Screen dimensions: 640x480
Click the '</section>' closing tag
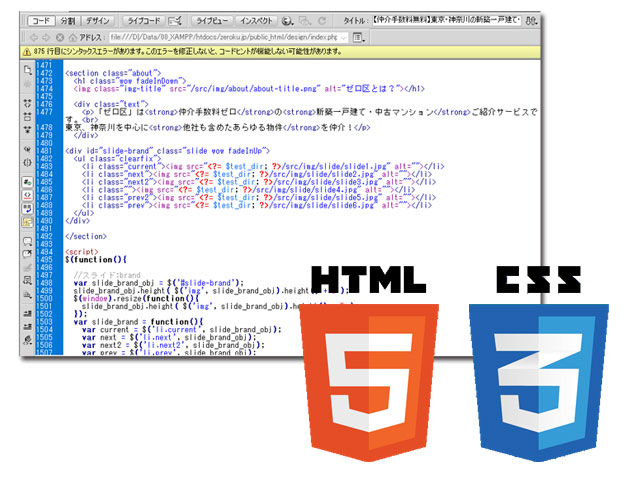[x=86, y=236]
